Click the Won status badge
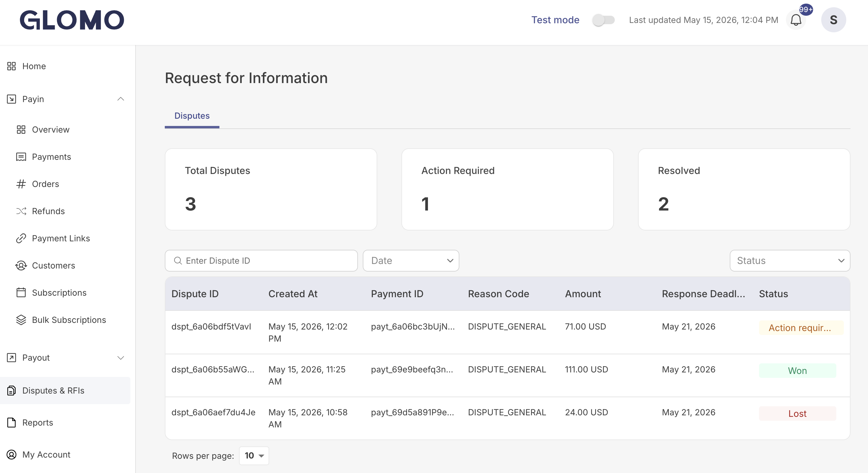 click(x=797, y=371)
